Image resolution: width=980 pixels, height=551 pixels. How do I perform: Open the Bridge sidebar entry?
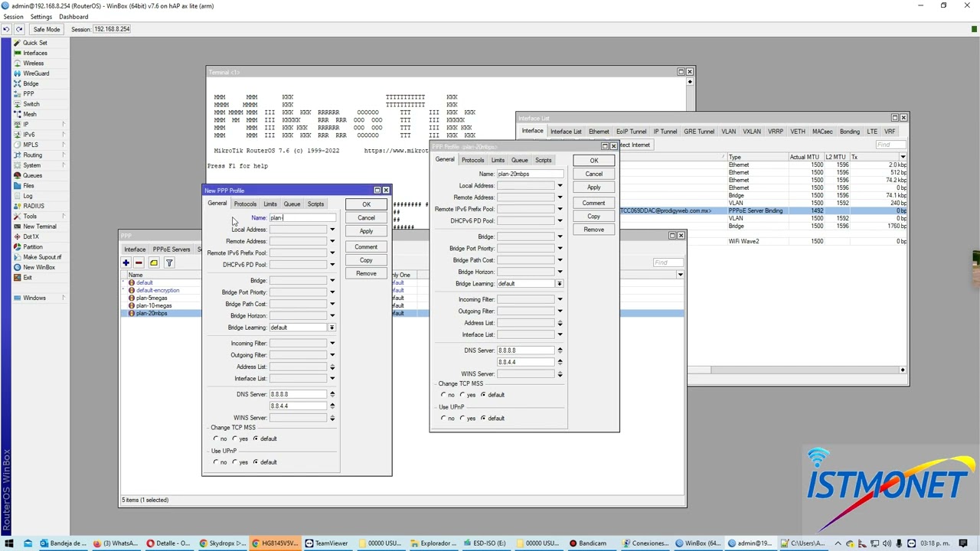pyautogui.click(x=31, y=83)
